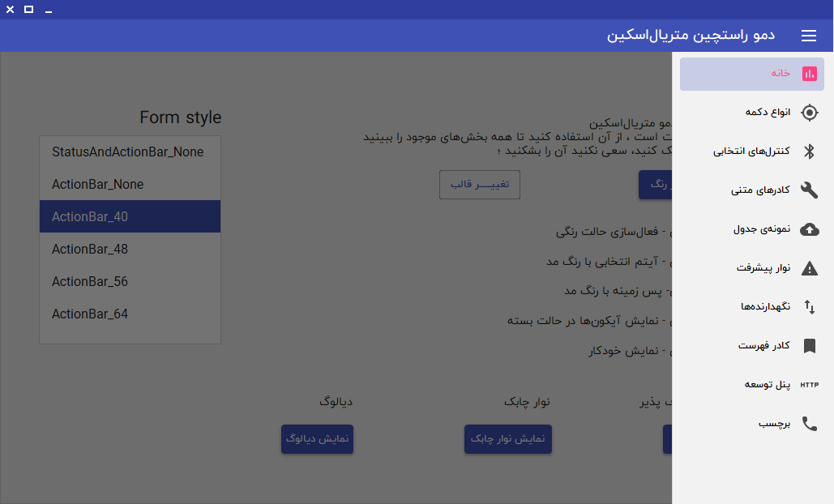Click the phone icon for برچسب
This screenshot has height=504, width=834.
click(x=810, y=424)
